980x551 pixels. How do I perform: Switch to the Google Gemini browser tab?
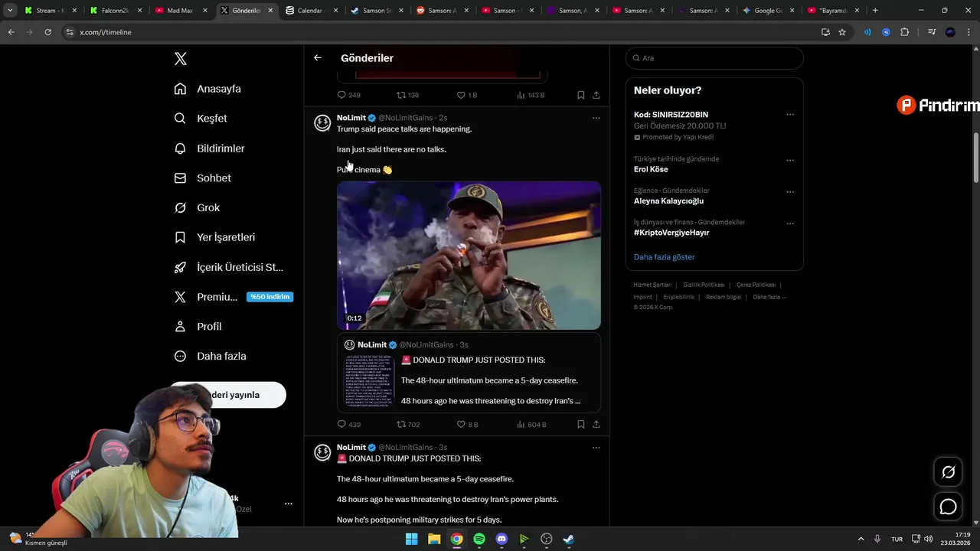click(769, 11)
